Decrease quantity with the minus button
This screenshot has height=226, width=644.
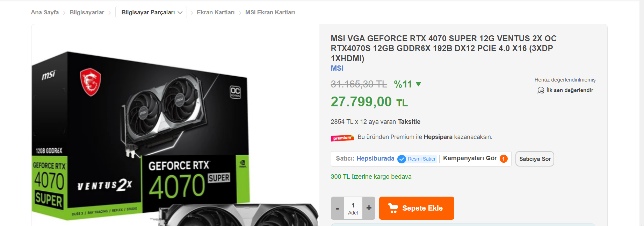337,208
